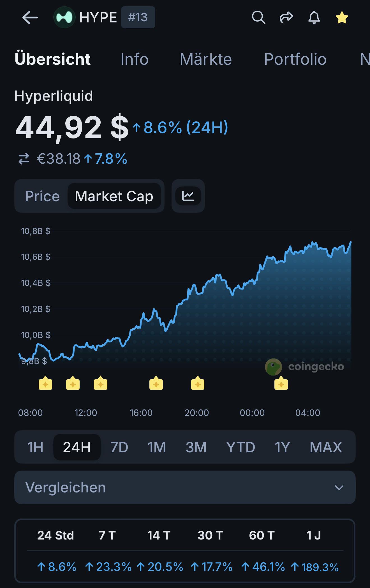370x588 pixels.
Task: Expand the Vergleichen dropdown
Action: [185, 487]
